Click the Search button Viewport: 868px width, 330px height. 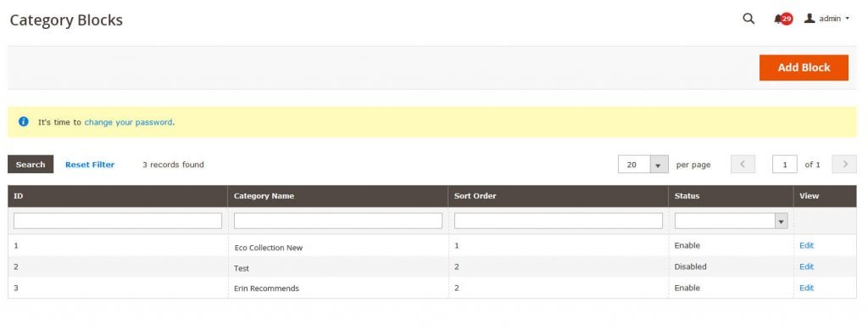click(x=31, y=165)
